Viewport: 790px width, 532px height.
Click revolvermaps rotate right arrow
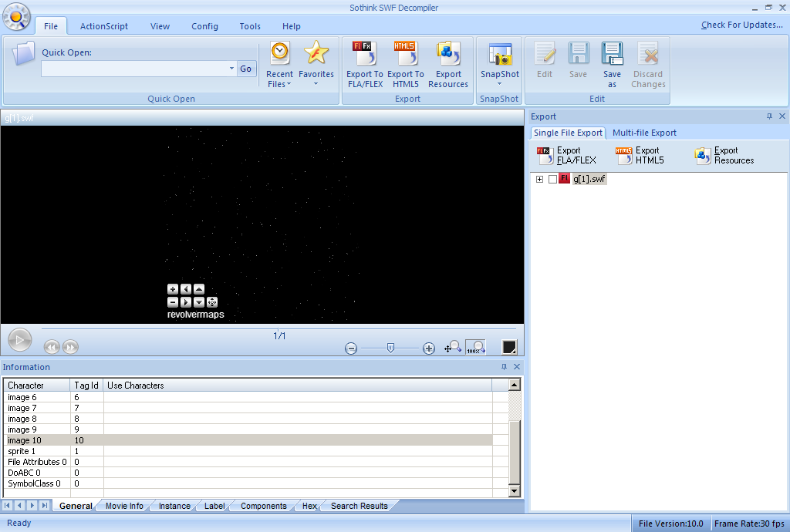186,302
